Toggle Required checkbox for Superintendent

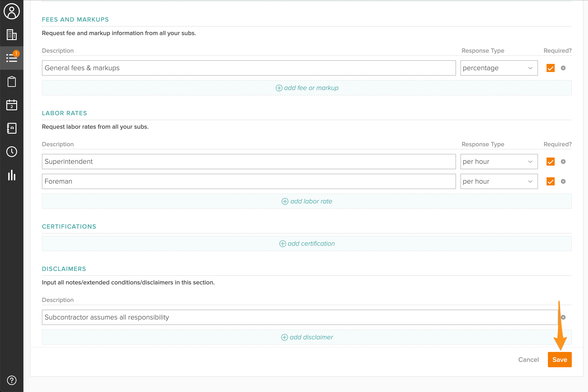pyautogui.click(x=550, y=162)
